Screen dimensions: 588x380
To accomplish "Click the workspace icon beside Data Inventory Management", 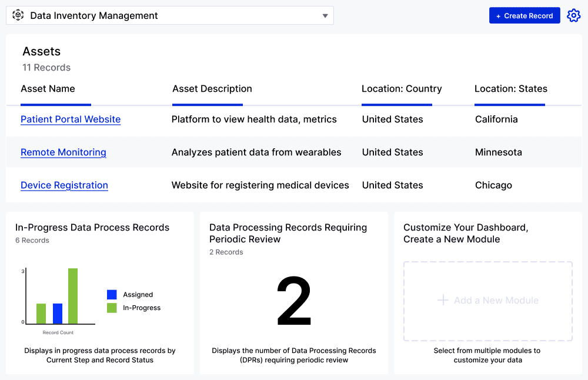I will tap(17, 15).
